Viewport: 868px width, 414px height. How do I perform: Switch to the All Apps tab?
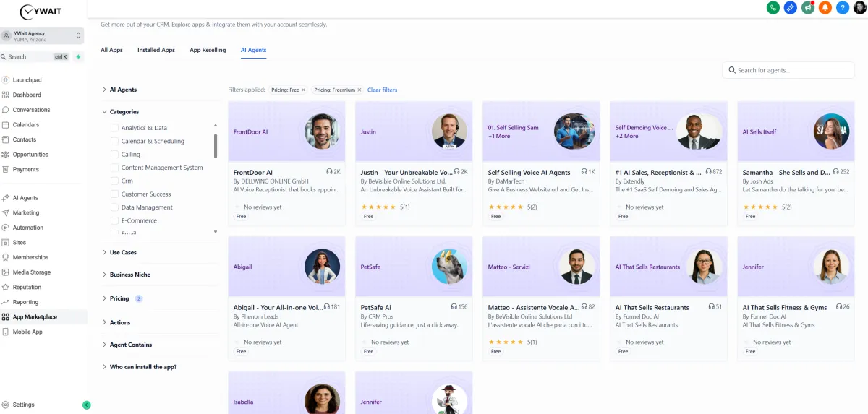[x=111, y=50]
